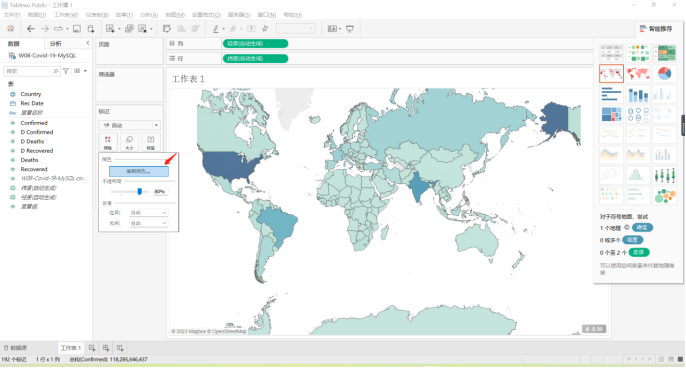Click the Size marks card button
Viewport: 686px width, 368px height.
pyautogui.click(x=129, y=142)
